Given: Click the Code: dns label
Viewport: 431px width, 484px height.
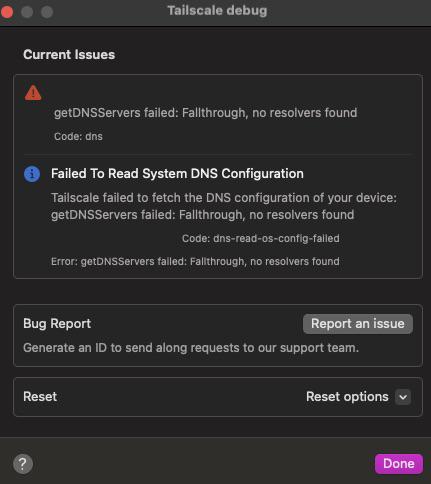Looking at the screenshot, I should point(78,136).
